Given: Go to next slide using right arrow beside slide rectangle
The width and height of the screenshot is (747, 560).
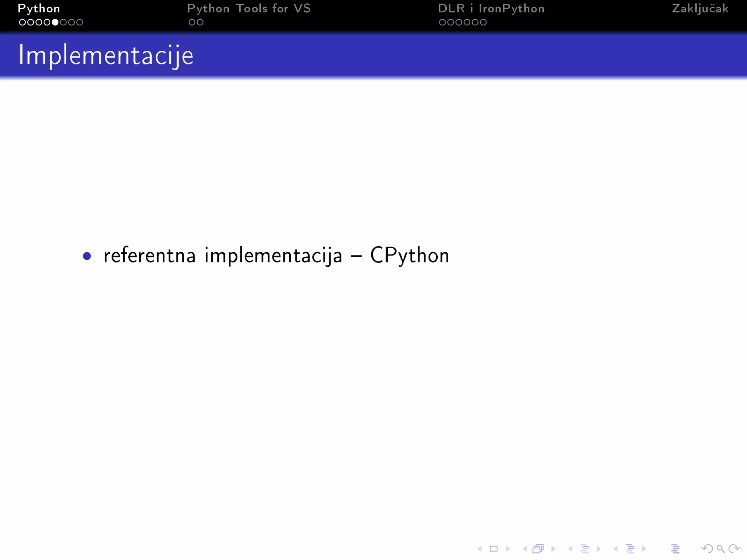Looking at the screenshot, I should point(508,549).
